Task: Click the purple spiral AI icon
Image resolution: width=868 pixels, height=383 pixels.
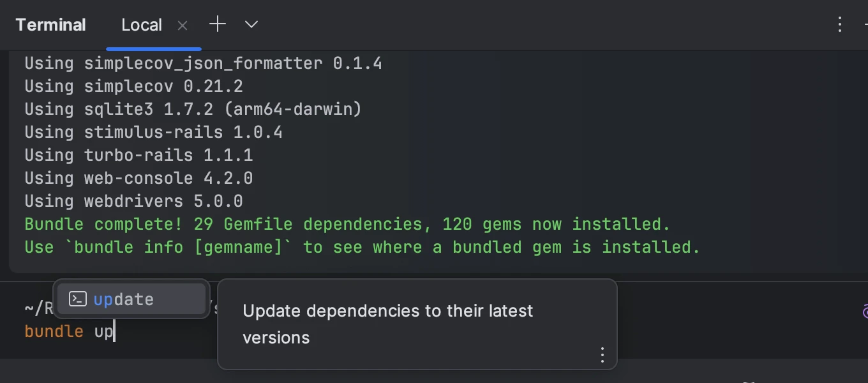Action: (864, 311)
